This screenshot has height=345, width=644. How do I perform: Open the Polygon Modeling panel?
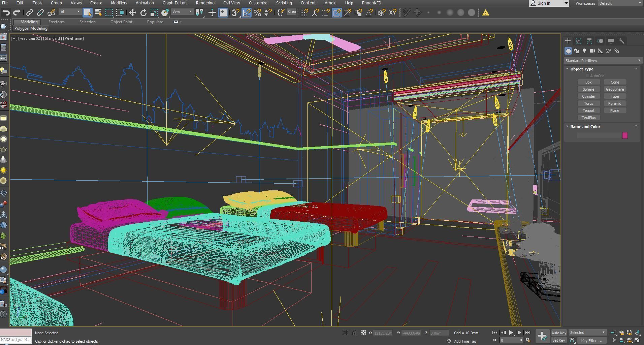point(31,28)
